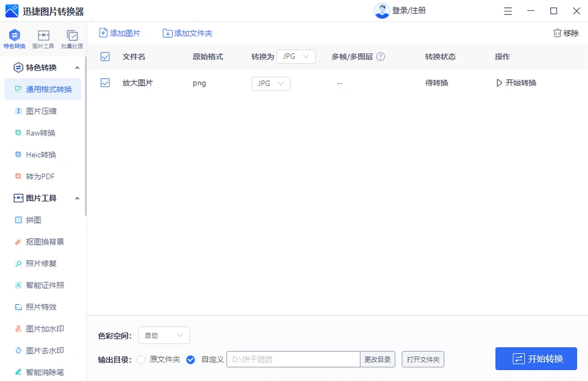Viewport: 588px width, 381px height.
Task: Open the Heic转换 converter
Action: [37, 154]
